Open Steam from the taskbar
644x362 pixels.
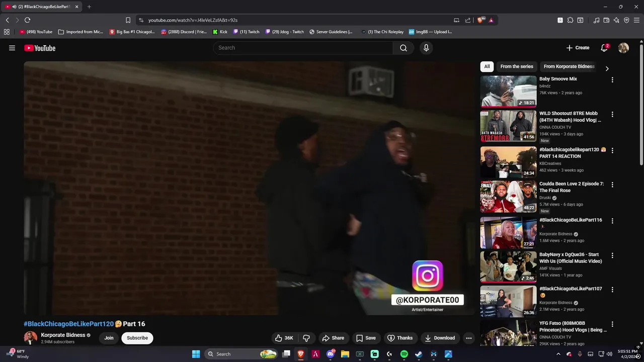tap(419, 354)
